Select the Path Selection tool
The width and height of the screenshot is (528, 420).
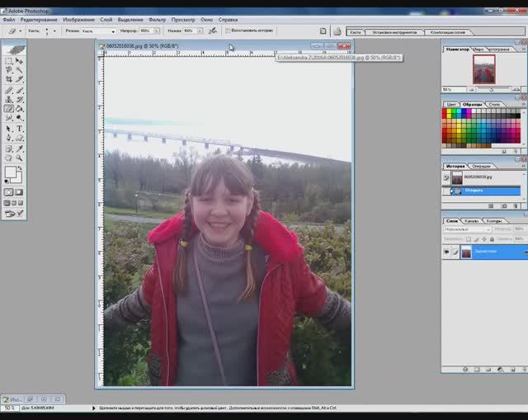point(8,129)
